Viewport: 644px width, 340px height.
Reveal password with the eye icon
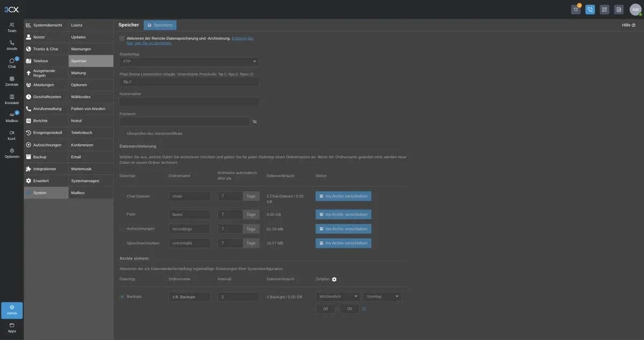click(254, 122)
